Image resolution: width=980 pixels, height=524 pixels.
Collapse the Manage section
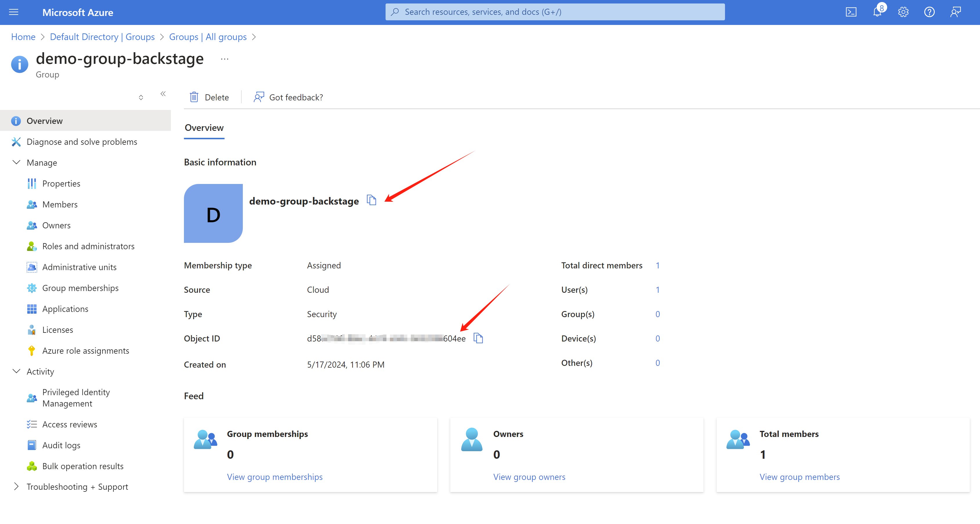click(16, 162)
